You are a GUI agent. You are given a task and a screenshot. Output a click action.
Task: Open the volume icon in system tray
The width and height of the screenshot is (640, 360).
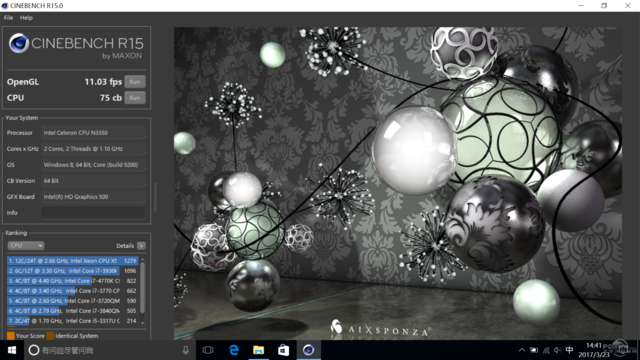[x=558, y=350]
